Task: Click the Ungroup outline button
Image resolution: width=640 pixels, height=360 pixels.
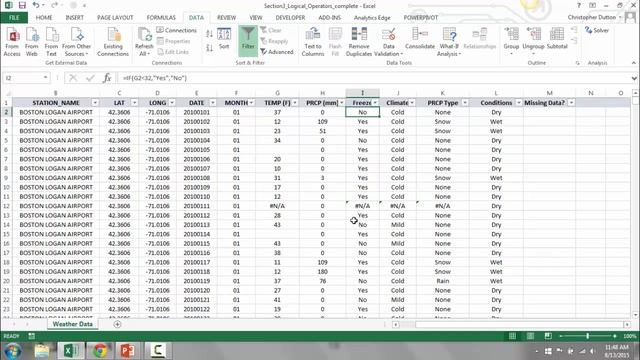Action: [x=533, y=41]
